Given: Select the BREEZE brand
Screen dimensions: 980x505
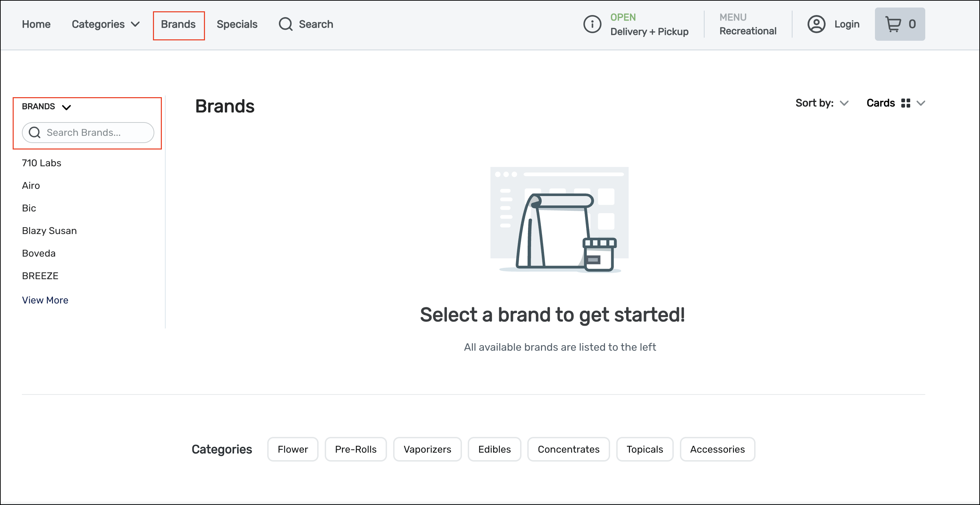Looking at the screenshot, I should [40, 276].
